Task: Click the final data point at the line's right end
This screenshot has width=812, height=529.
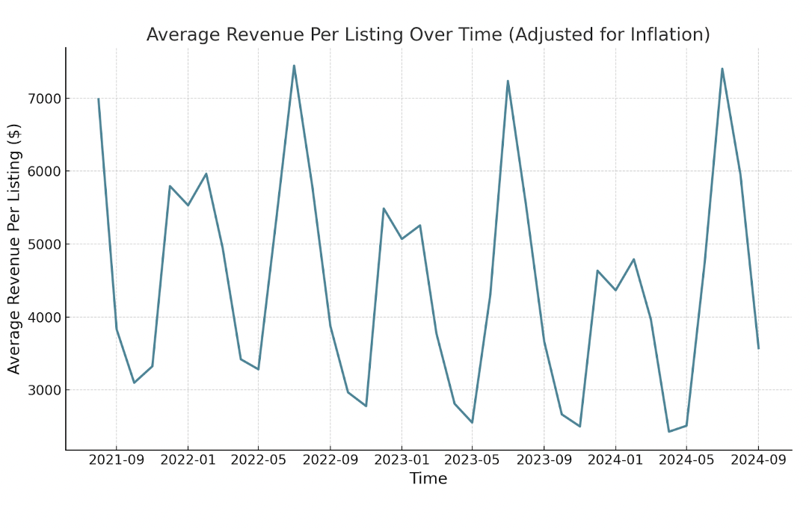Action: coord(758,348)
